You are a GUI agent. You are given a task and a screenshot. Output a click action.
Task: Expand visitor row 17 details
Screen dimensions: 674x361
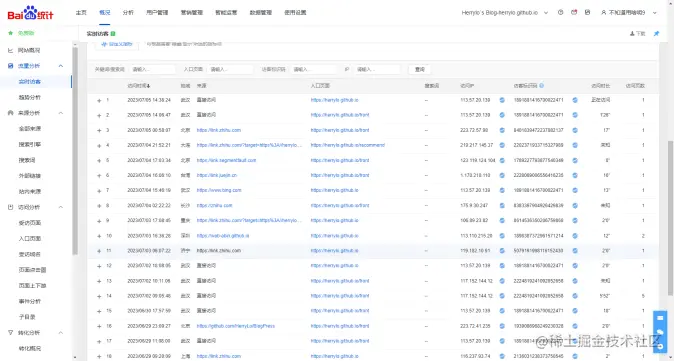click(99, 342)
